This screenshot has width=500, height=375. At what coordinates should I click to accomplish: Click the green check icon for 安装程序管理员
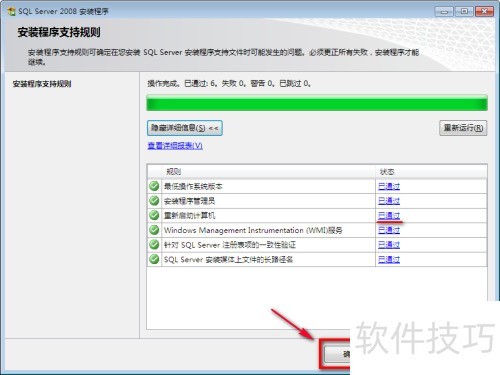click(154, 201)
